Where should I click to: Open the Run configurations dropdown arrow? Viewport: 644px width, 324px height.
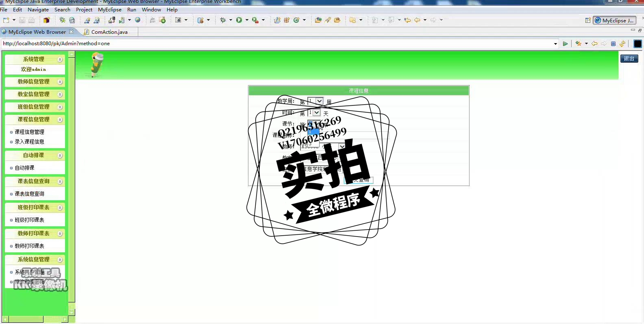(x=247, y=20)
